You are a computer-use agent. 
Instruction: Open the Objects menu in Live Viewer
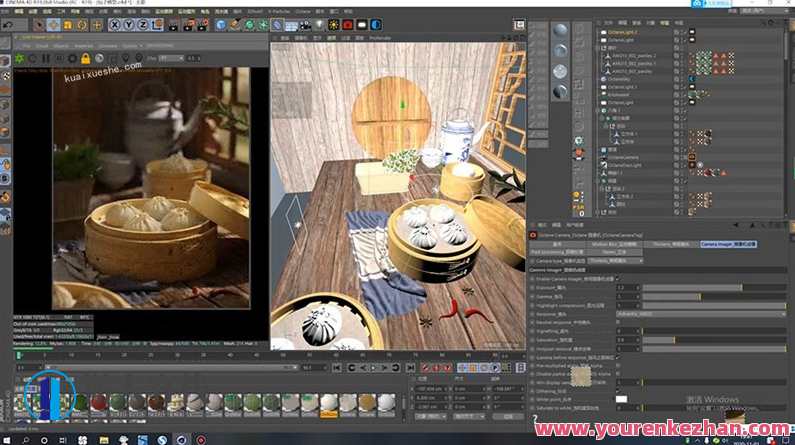(x=61, y=46)
